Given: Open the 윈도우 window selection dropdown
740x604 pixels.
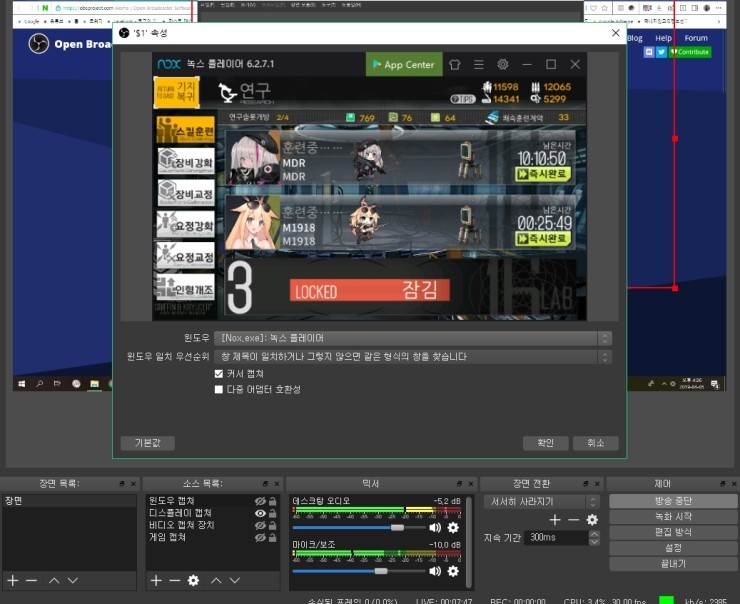Looking at the screenshot, I should click(413, 338).
